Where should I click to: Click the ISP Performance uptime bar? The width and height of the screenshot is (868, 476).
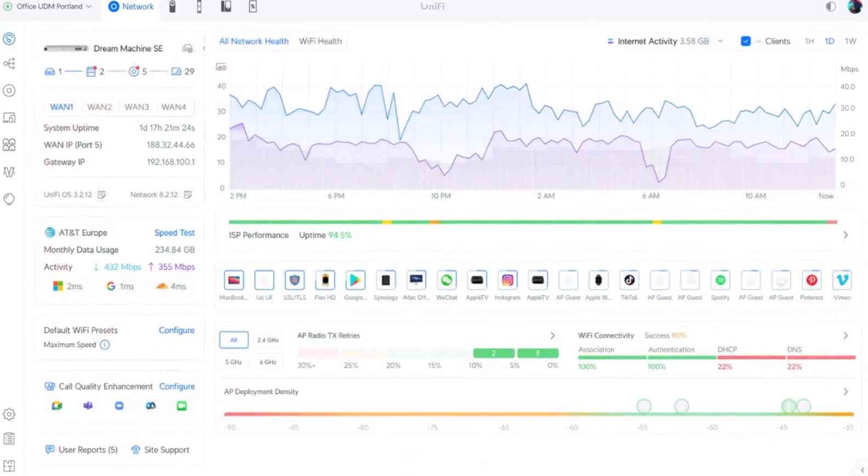pos(532,222)
